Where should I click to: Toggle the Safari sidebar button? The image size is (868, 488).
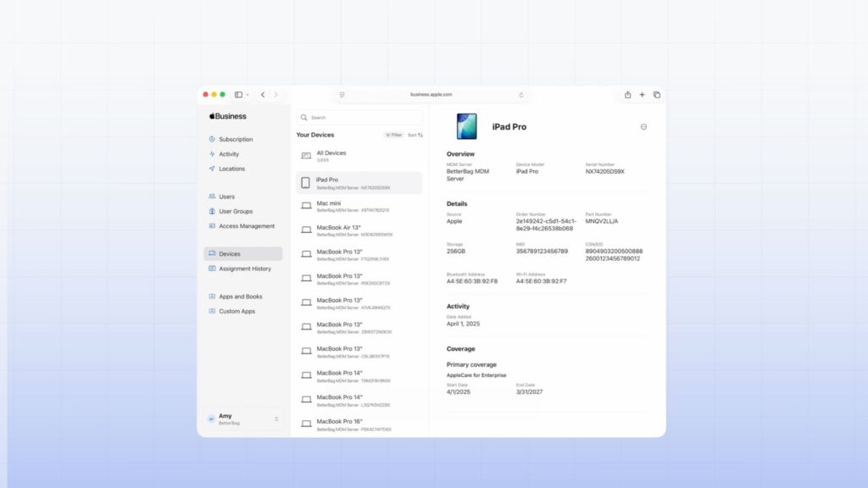tap(238, 95)
